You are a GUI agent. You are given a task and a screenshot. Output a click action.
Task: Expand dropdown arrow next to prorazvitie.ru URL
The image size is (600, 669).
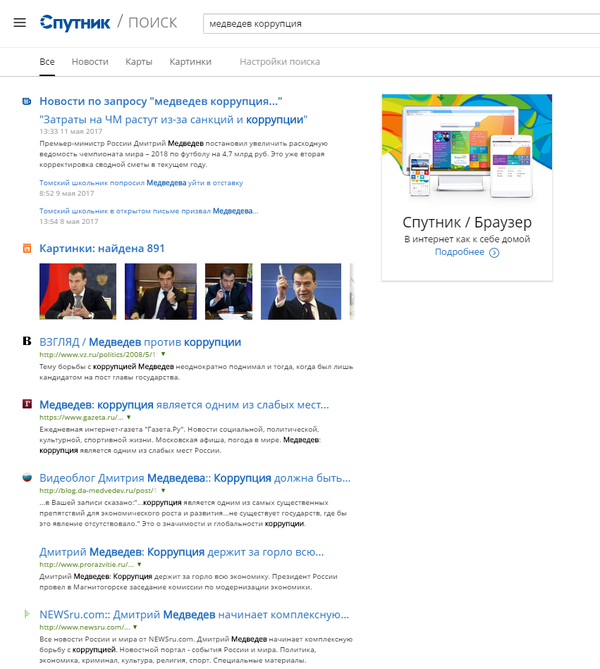click(139, 565)
